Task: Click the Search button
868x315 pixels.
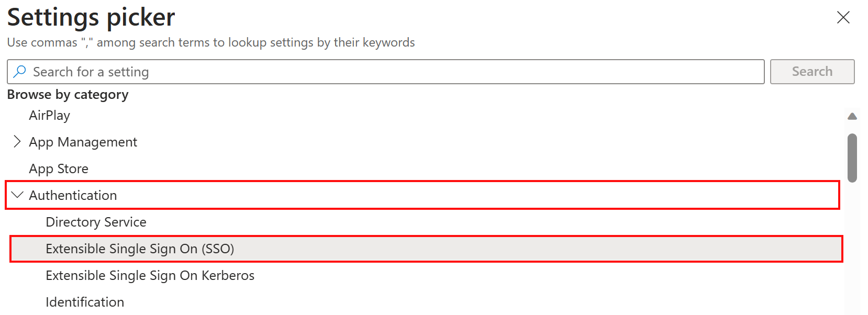Action: 811,71
